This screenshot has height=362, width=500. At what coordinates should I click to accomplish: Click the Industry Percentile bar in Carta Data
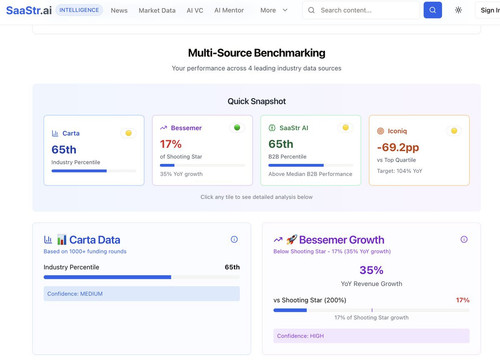coord(142,277)
